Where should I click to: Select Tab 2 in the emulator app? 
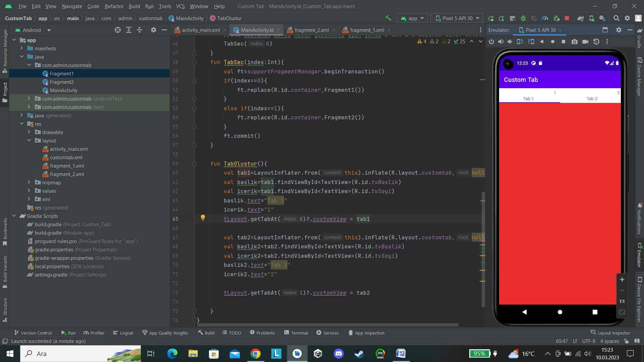point(592,98)
